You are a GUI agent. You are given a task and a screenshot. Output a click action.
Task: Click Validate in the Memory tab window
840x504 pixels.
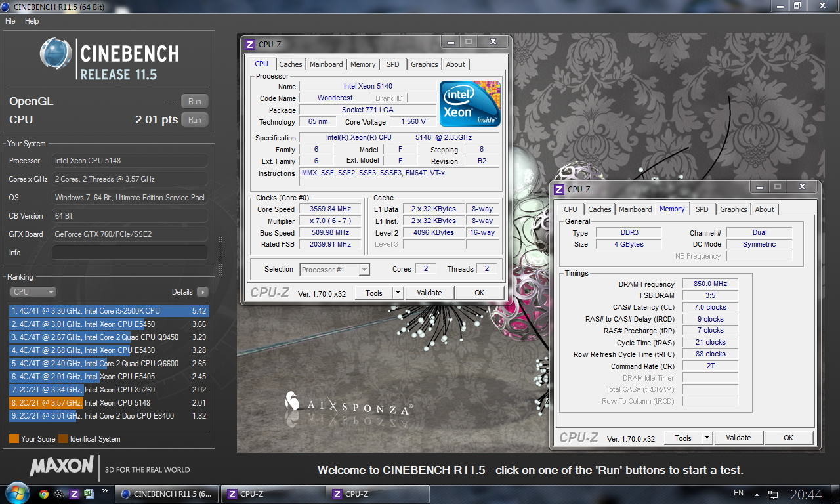738,438
